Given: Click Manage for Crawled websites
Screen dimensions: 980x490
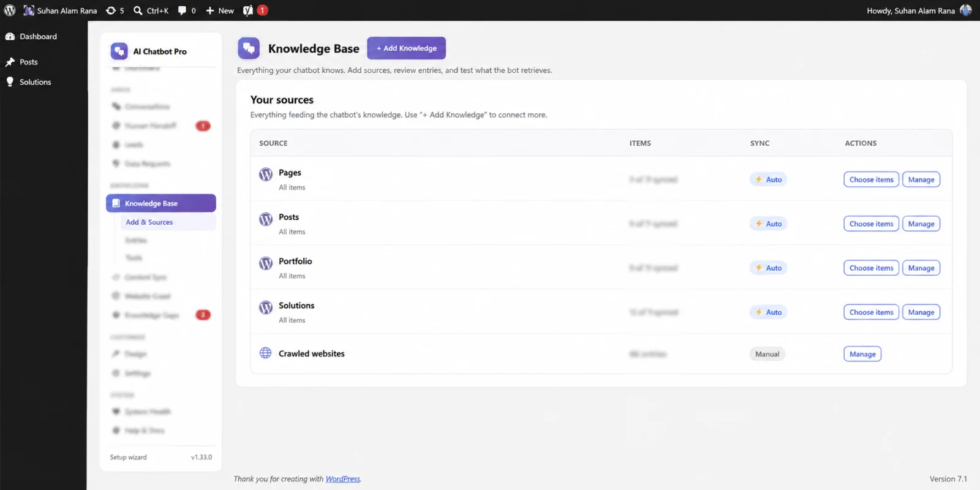Looking at the screenshot, I should (862, 354).
